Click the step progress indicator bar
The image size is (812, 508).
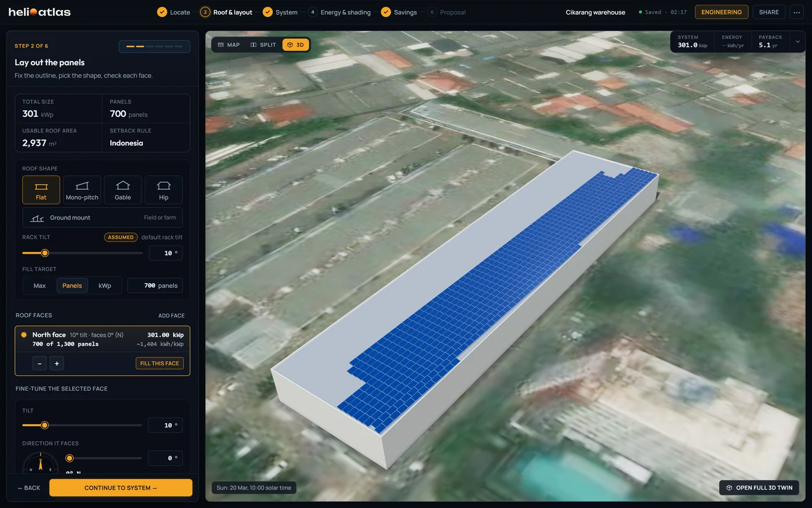pyautogui.click(x=154, y=46)
